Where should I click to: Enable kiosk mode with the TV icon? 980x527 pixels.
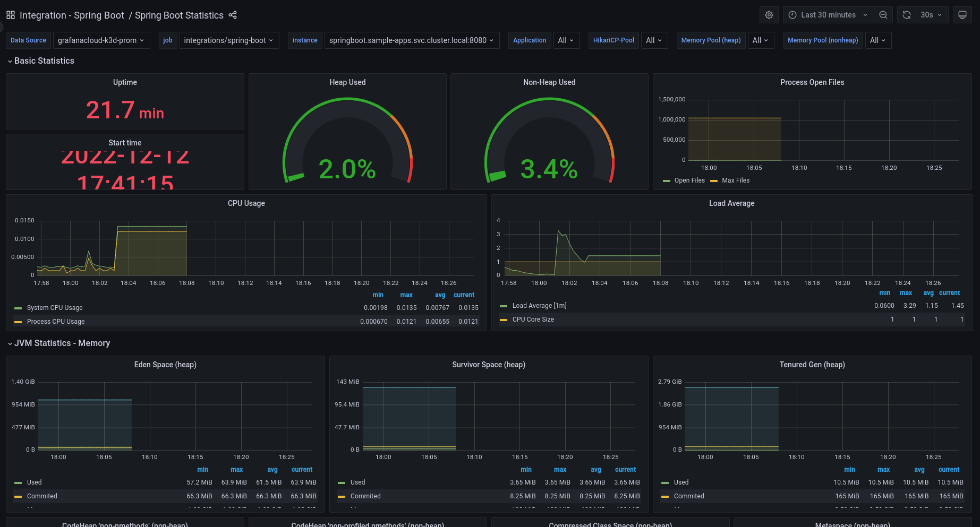(962, 14)
